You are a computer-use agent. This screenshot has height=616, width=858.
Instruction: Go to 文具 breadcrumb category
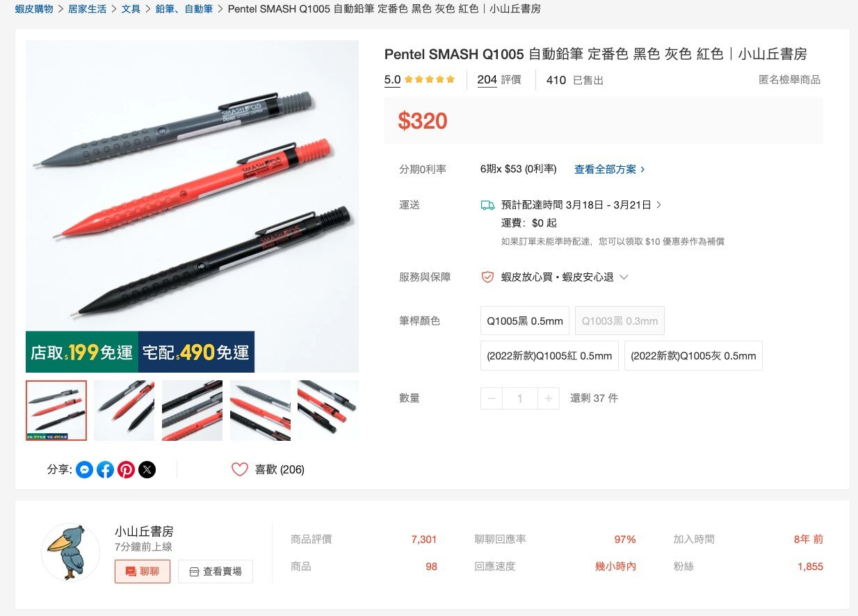point(131,9)
